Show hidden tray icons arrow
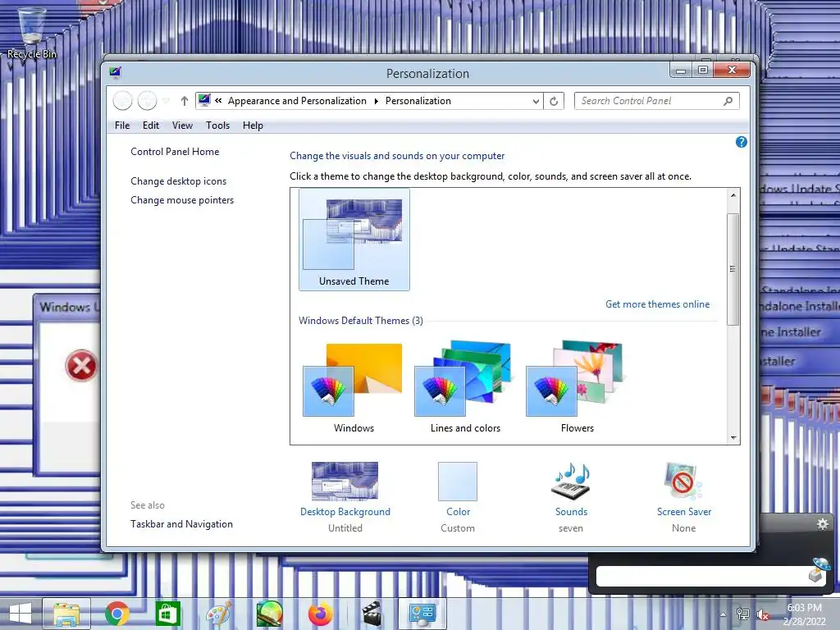The image size is (840, 630). point(724,614)
